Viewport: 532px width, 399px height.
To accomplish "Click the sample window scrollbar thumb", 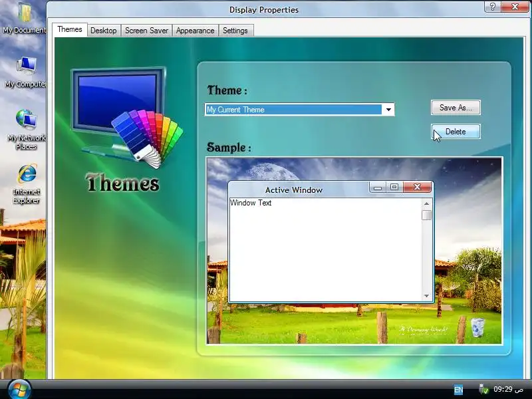I will point(426,215).
